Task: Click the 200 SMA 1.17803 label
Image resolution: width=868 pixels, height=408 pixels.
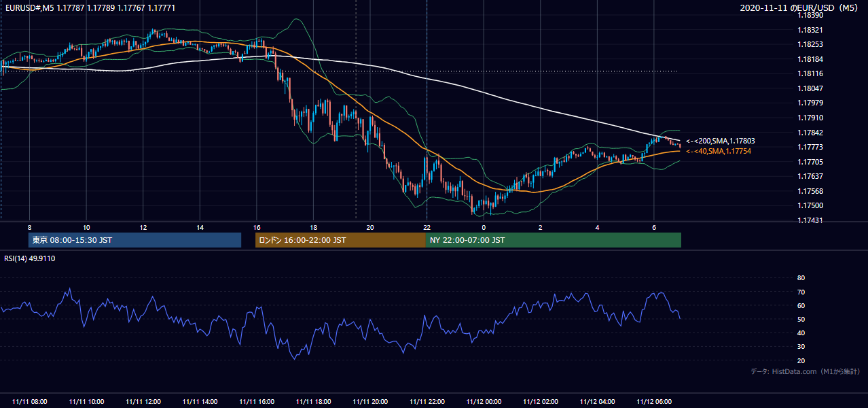Action: (721, 141)
